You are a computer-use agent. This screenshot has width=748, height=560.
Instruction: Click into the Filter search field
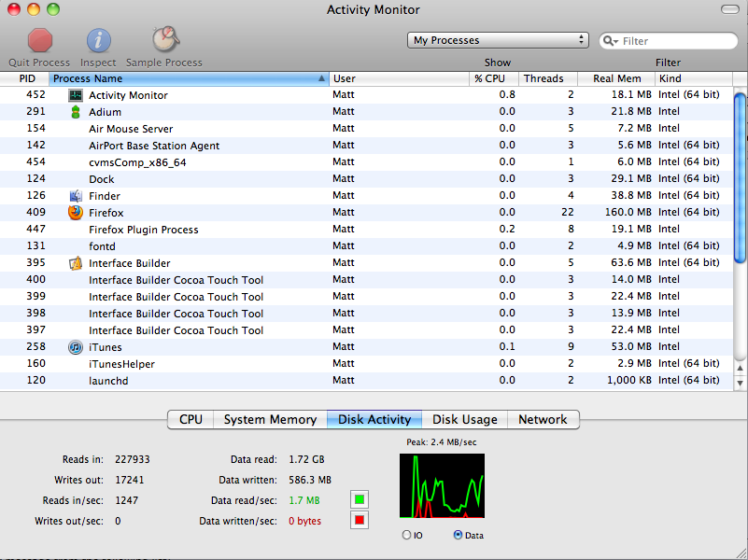pos(669,41)
